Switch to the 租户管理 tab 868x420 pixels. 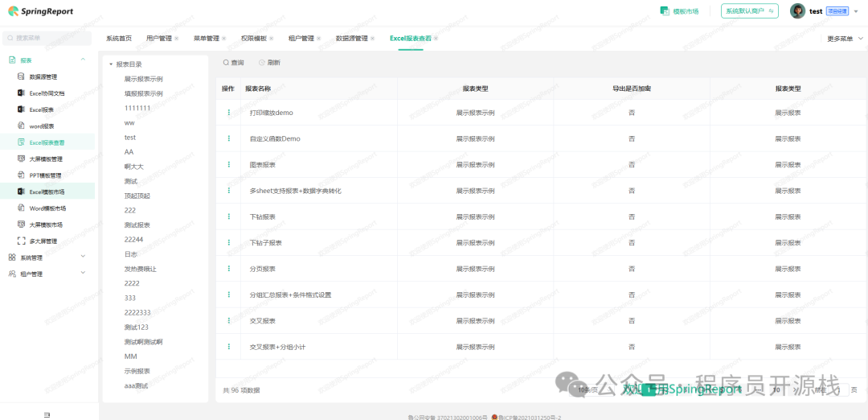coord(301,39)
